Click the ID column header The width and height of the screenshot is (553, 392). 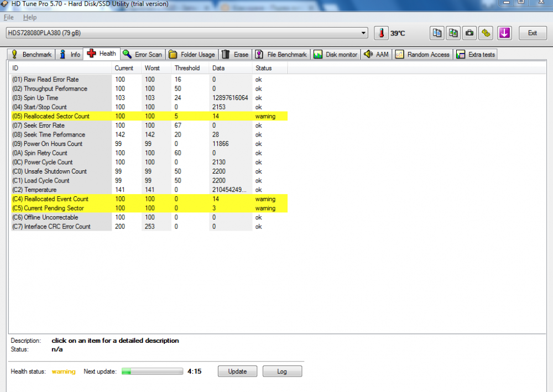60,68
